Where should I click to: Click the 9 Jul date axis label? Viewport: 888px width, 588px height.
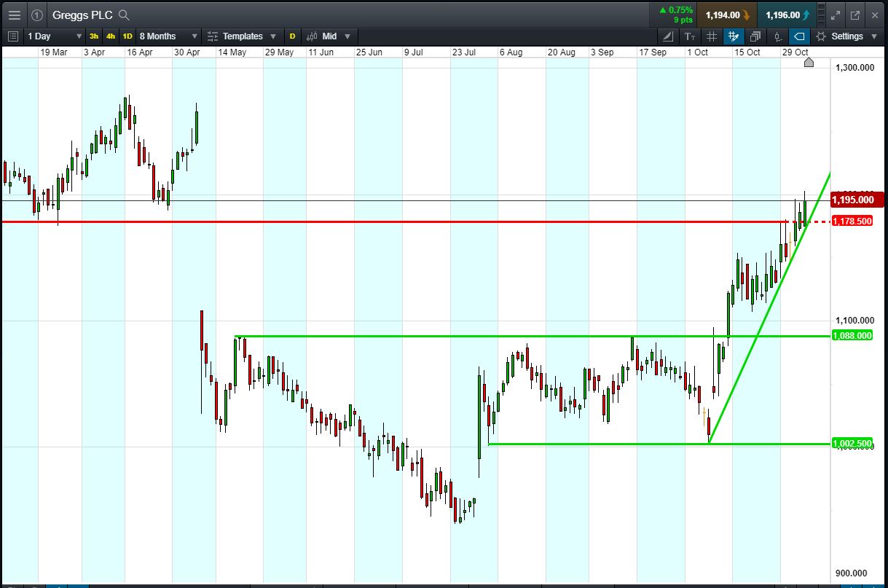(x=414, y=52)
